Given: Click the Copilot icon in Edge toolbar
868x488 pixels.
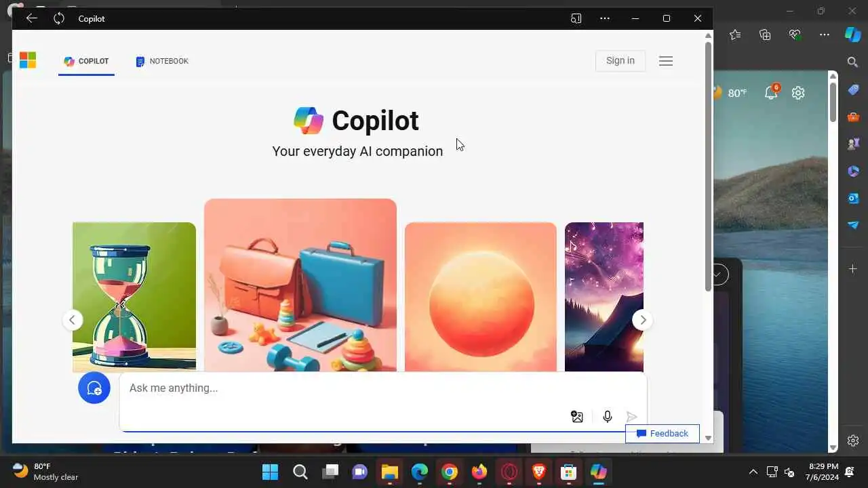Looking at the screenshot, I should (x=853, y=35).
